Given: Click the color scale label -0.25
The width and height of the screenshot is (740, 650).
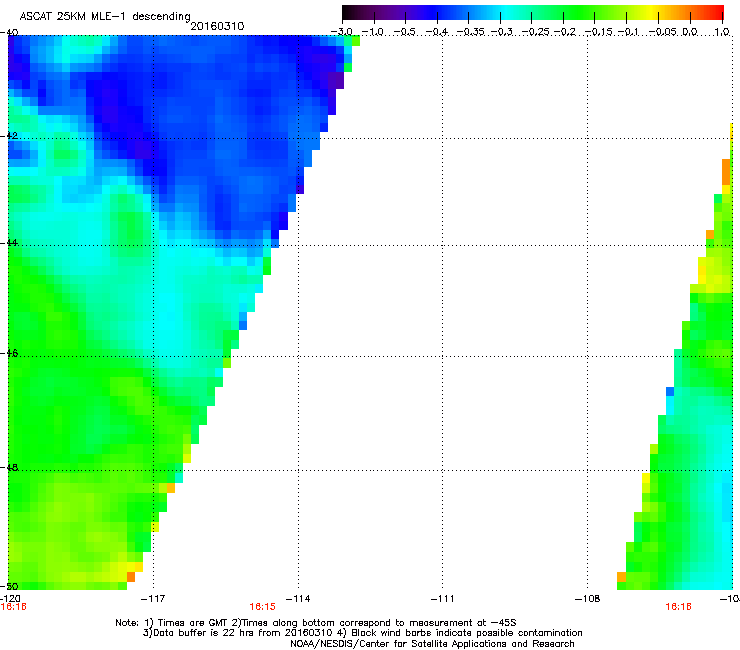Looking at the screenshot, I should (x=535, y=32).
